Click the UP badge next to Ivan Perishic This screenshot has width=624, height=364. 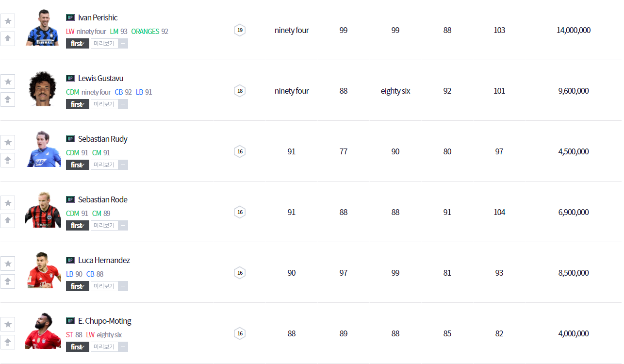(70, 17)
